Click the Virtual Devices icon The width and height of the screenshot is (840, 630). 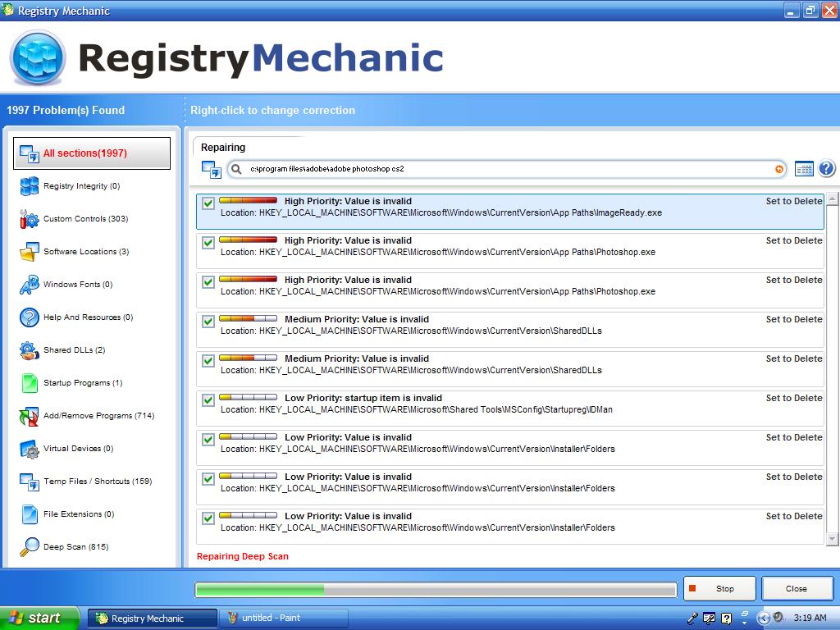point(29,449)
